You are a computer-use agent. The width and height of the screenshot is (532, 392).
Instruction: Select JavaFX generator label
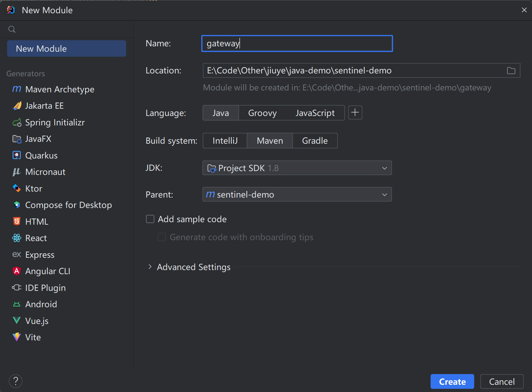[x=38, y=139]
